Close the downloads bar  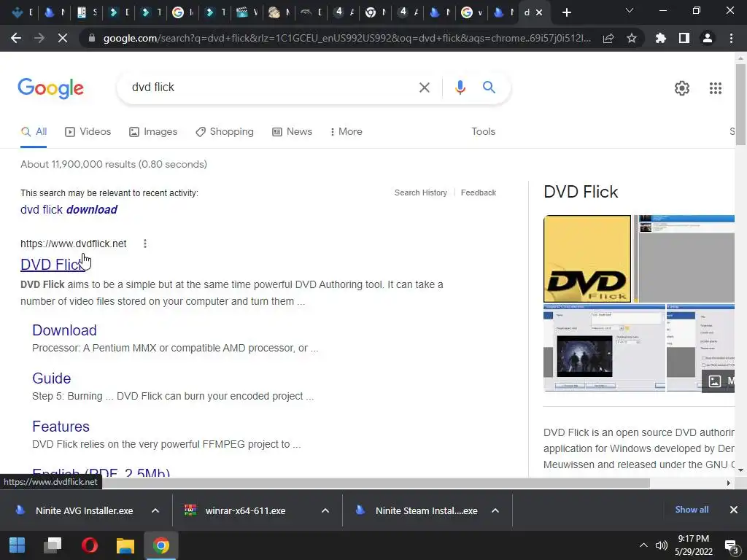point(734,510)
